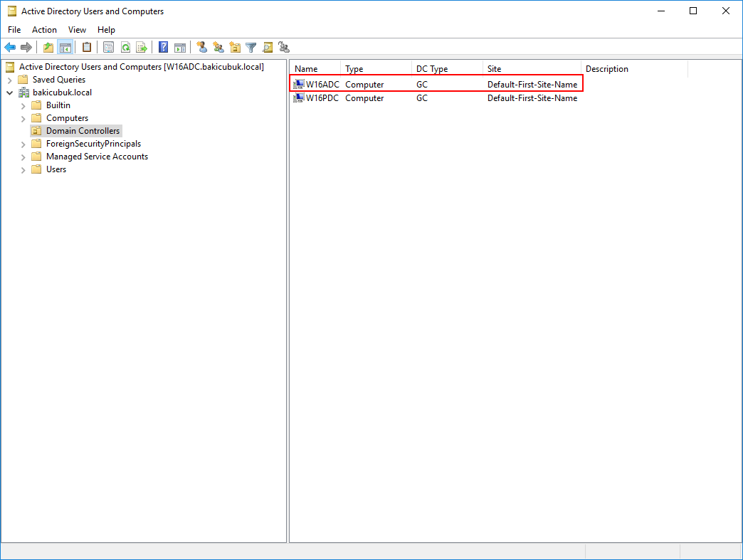Open the Action menu

coord(44,29)
